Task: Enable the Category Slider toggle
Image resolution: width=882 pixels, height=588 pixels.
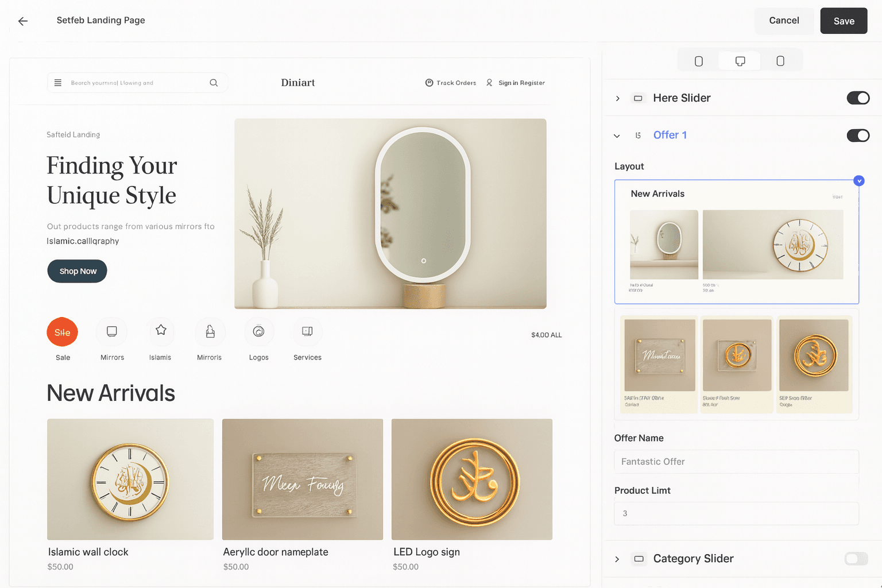Action: 856,559
